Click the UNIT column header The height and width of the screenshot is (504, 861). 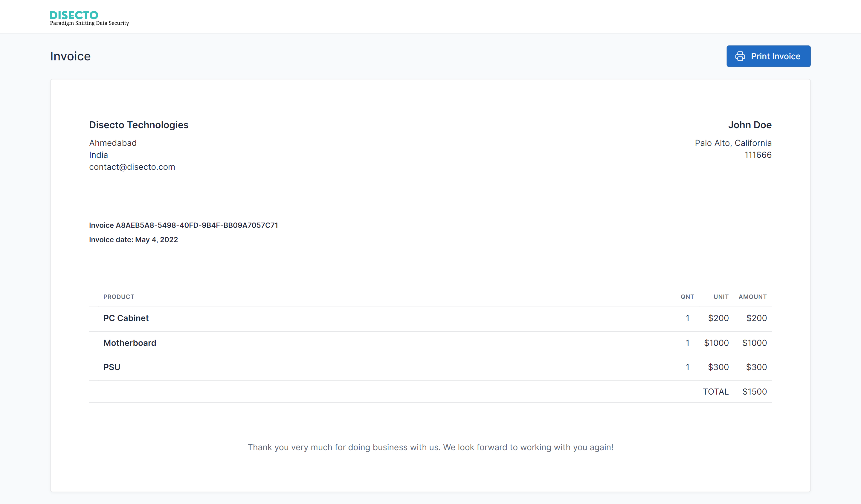click(x=721, y=297)
